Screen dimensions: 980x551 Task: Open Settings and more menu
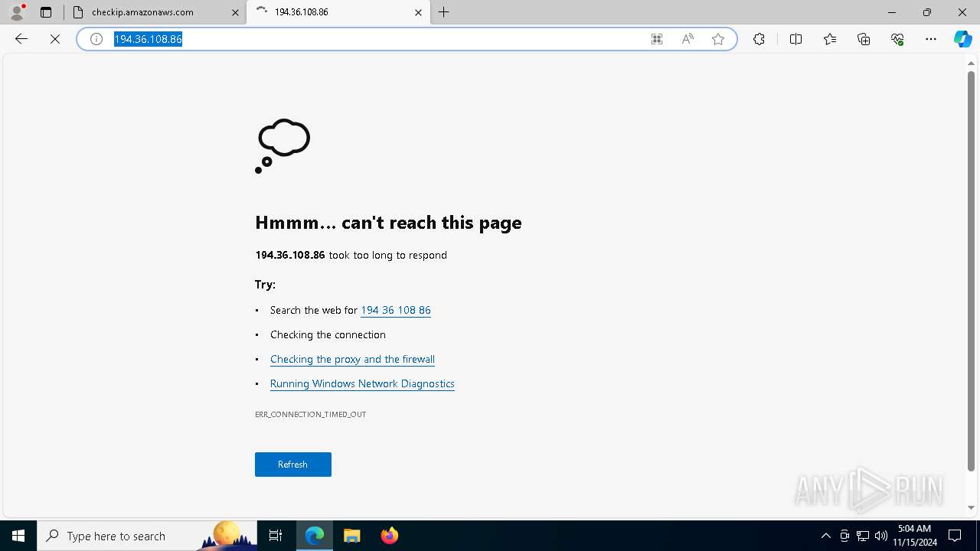931,39
